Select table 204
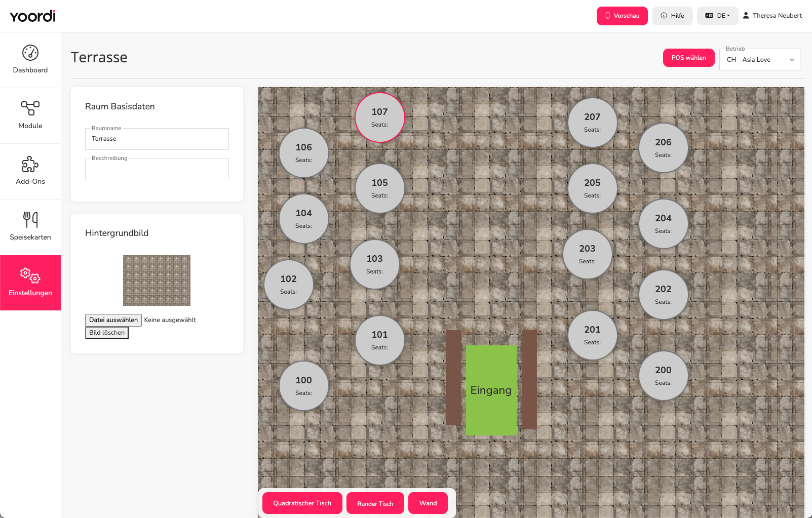The image size is (812, 518). 664,224
